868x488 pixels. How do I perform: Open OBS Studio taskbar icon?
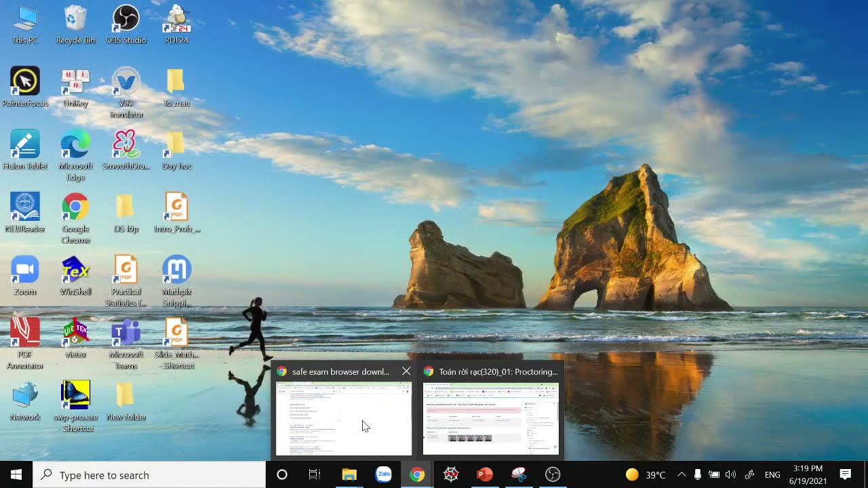(x=553, y=474)
